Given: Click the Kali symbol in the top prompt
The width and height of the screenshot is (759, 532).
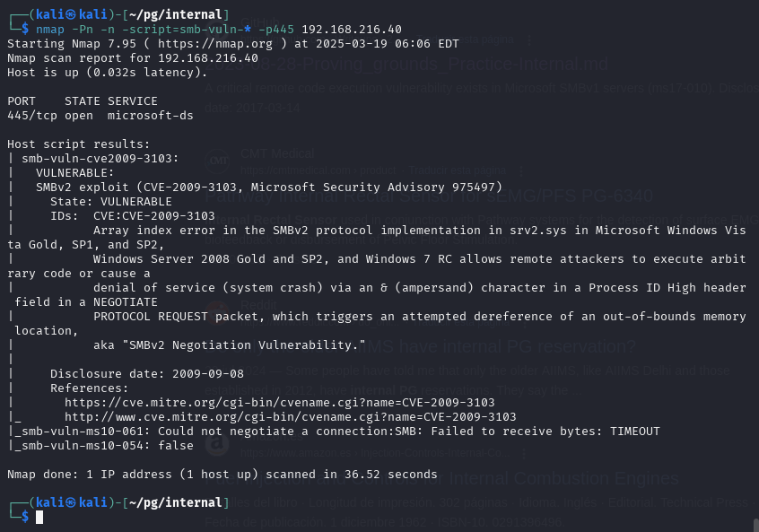Looking at the screenshot, I should [71, 15].
